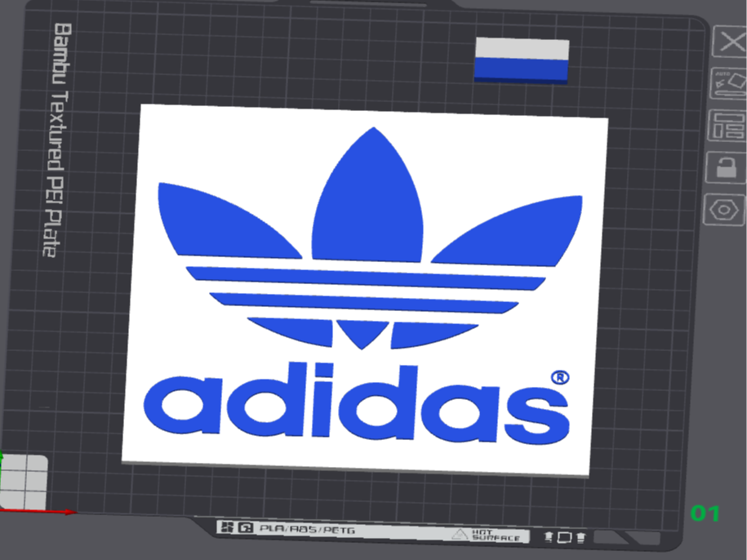The width and height of the screenshot is (747, 560).
Task: Click the blue trefoil center leaf
Action: 367,197
